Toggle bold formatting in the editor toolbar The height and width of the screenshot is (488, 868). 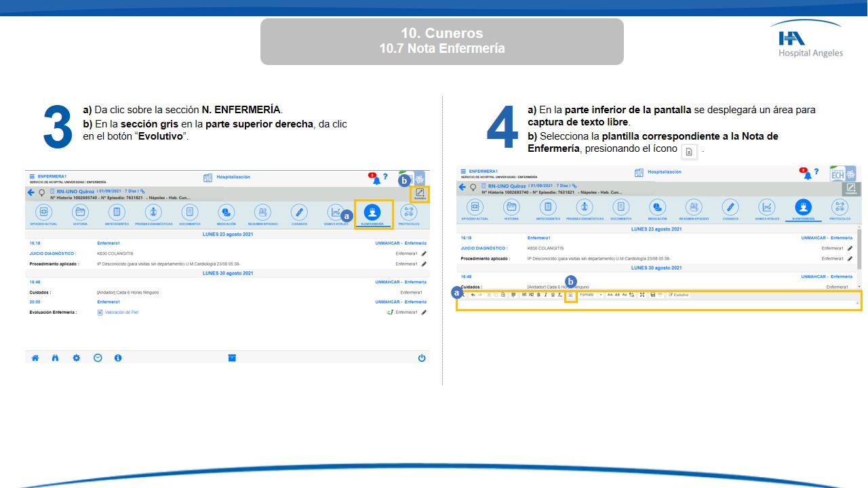pos(538,295)
